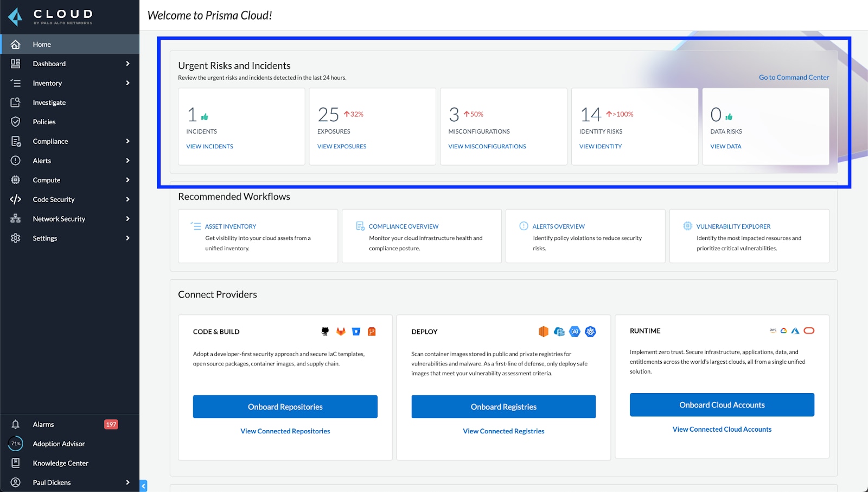
Task: Open the Asset Inventory workflow link
Action: click(x=231, y=226)
